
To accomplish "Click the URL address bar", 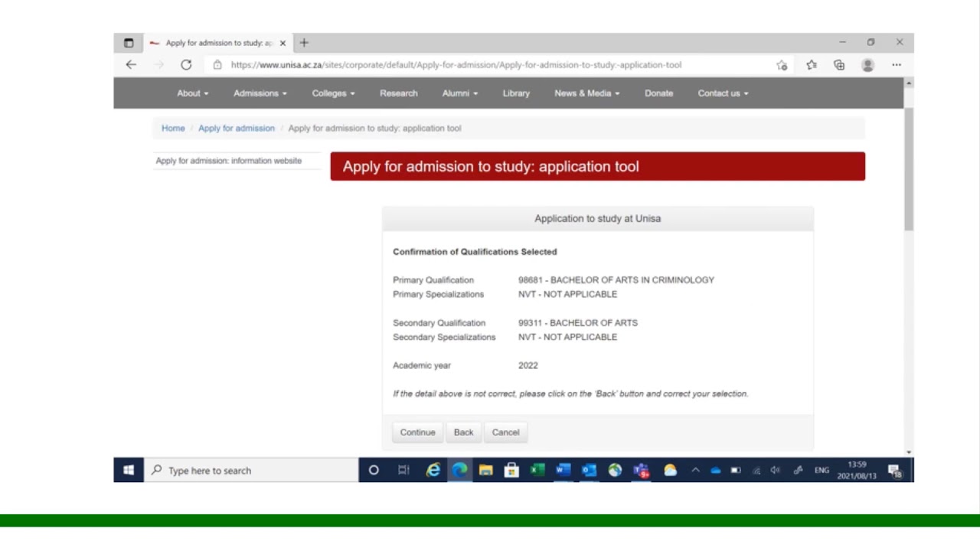I will click(x=490, y=65).
